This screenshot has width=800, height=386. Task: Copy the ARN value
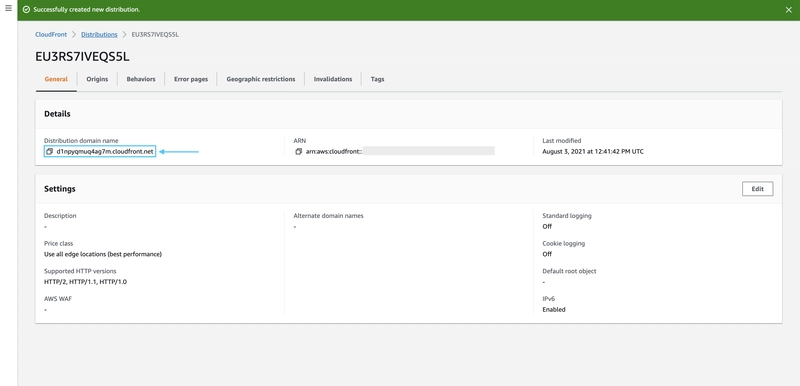(299, 151)
